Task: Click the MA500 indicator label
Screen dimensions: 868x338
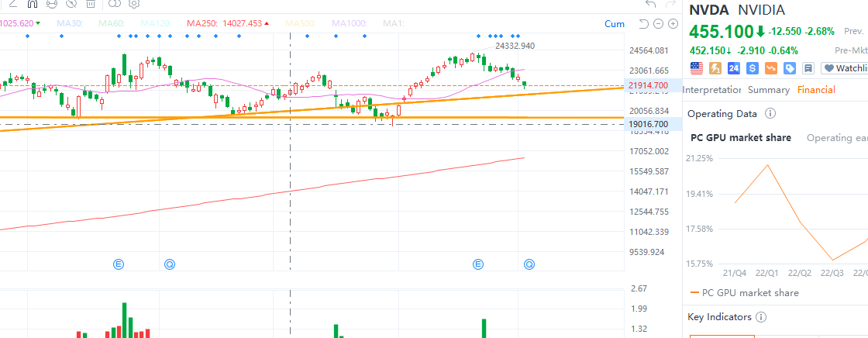Action: pyautogui.click(x=301, y=24)
